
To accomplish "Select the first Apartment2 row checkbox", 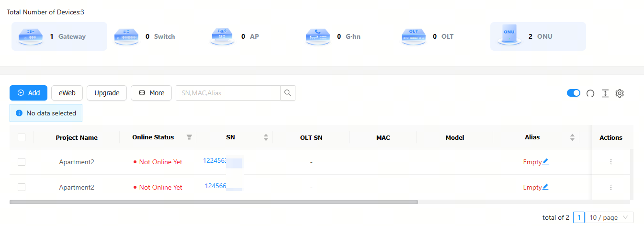I will [x=22, y=162].
